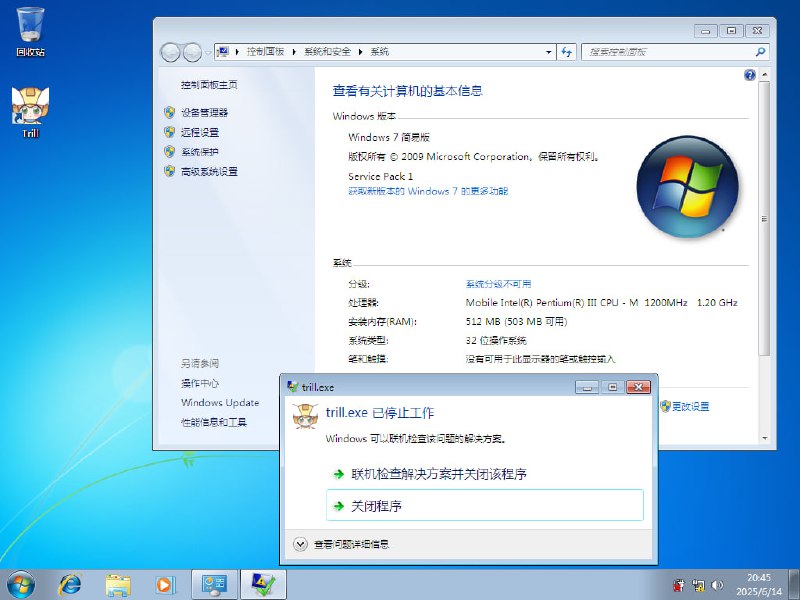Launch Windows Media Player from the taskbar
Viewport: 800px width, 600px height.
[165, 585]
